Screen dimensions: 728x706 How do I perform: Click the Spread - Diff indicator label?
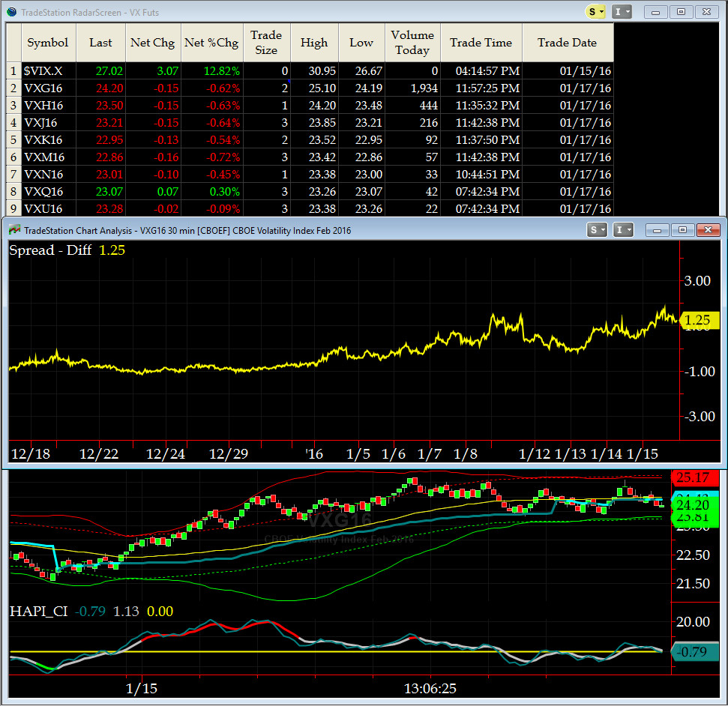[50, 250]
